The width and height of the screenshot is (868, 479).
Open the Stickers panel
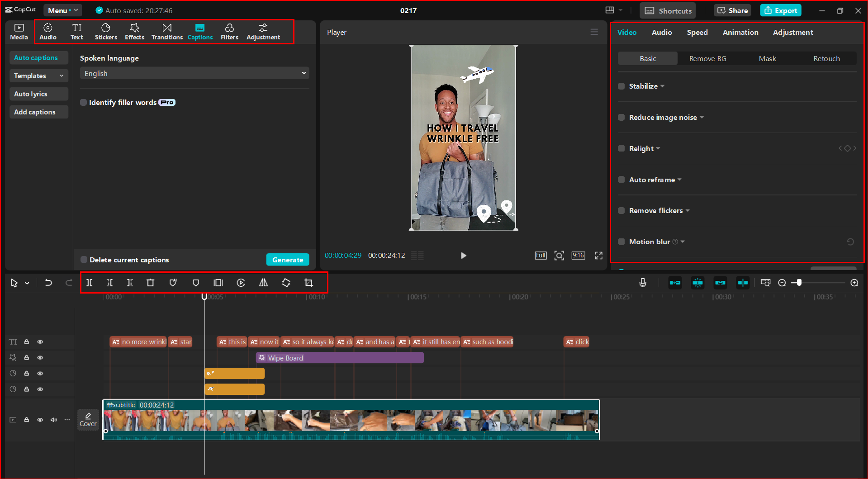click(x=106, y=31)
